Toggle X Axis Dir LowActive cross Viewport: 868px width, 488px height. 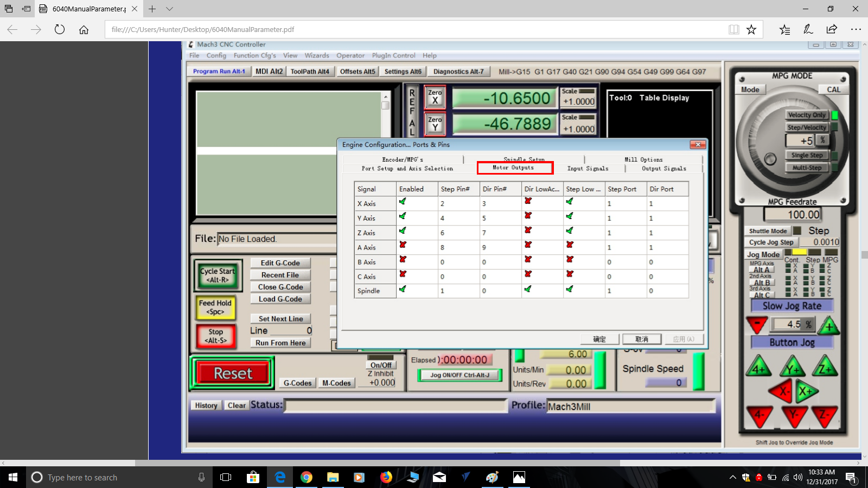(528, 201)
